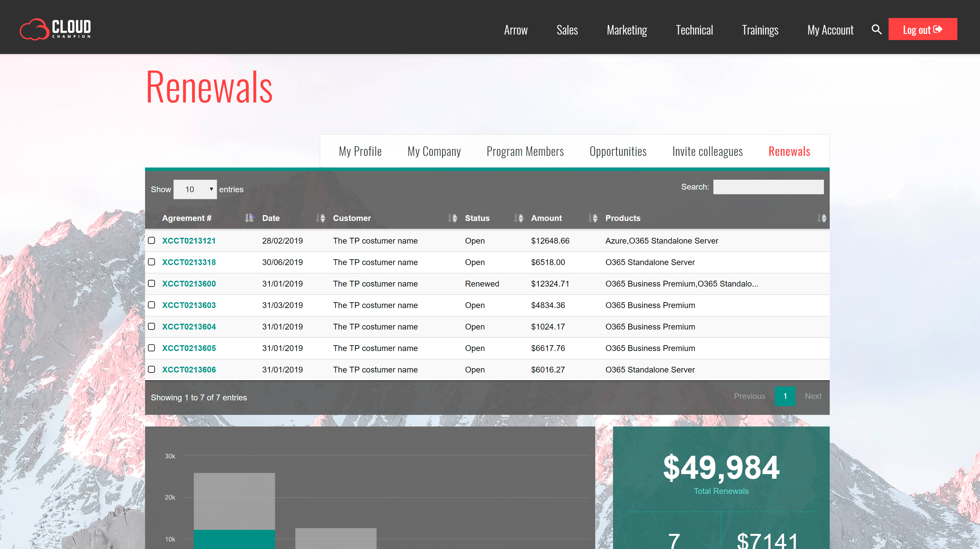Switch to the Opportunities tab
Screen dimensions: 980x549
coord(618,152)
